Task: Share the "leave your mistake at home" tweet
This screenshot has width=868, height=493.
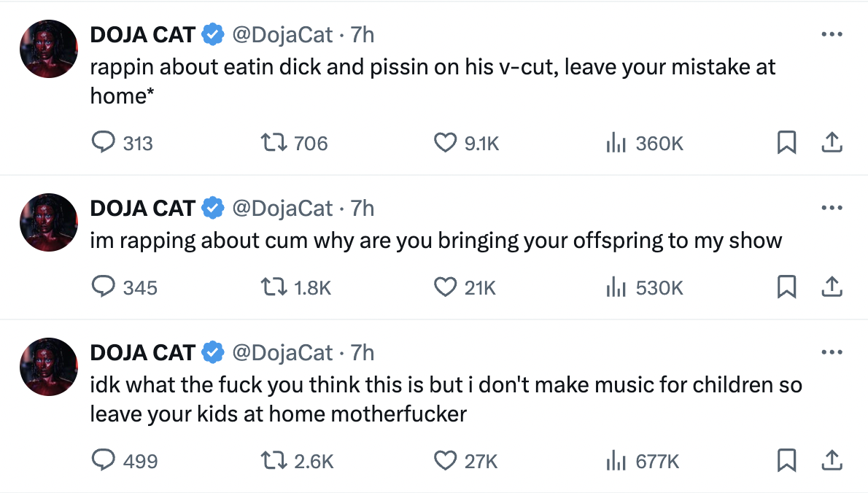Action: tap(832, 143)
